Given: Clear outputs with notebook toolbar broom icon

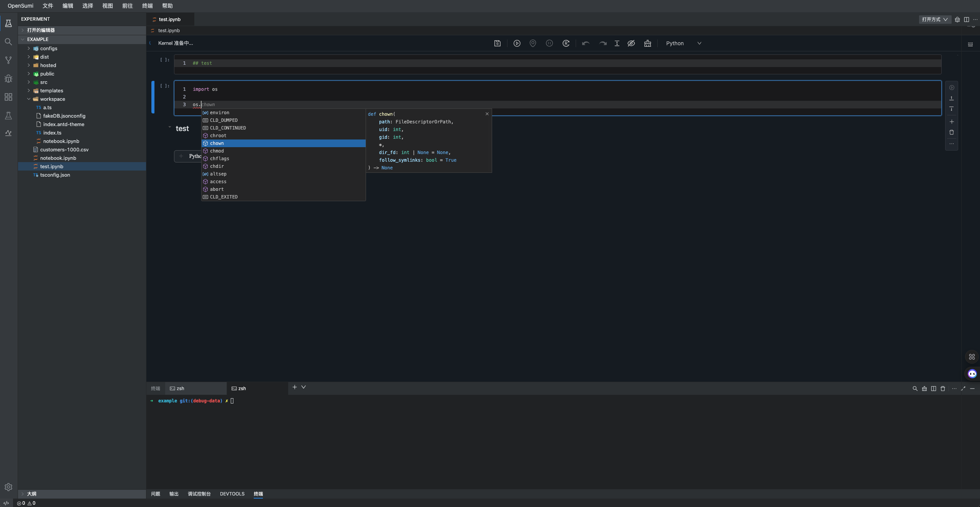Looking at the screenshot, I should pyautogui.click(x=648, y=43).
